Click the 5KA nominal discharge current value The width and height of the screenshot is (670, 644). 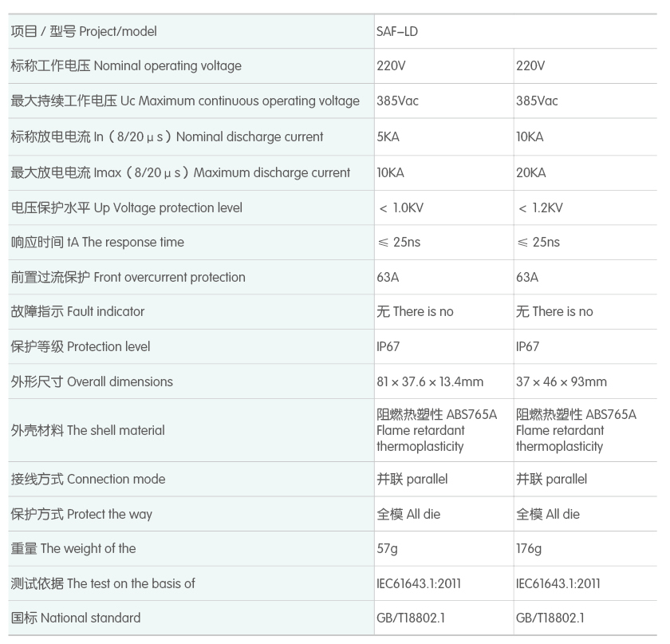(388, 136)
